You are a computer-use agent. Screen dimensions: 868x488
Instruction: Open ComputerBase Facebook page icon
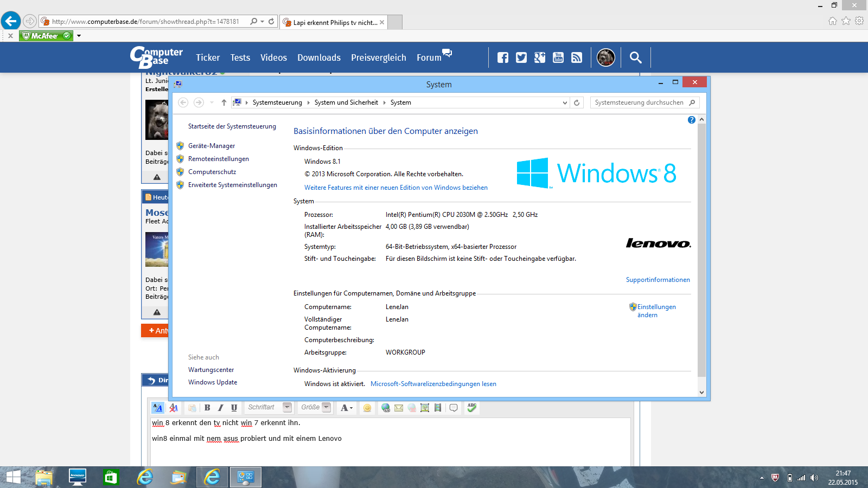coord(503,57)
